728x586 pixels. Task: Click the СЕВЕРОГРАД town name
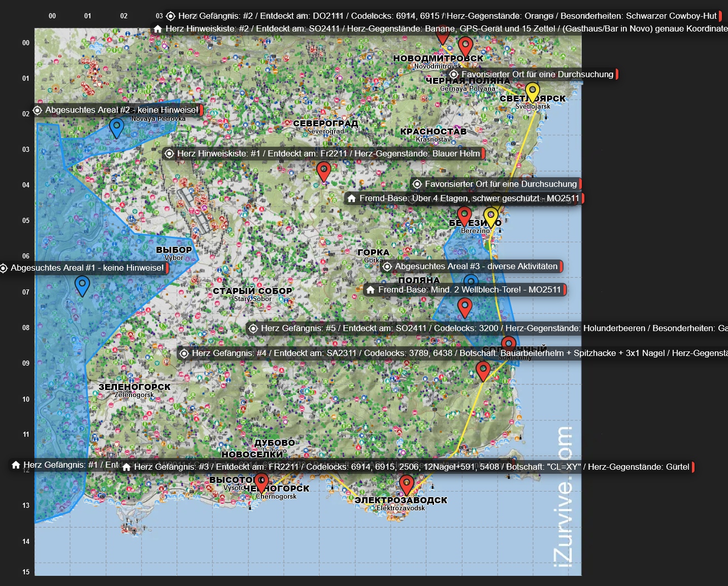(325, 123)
